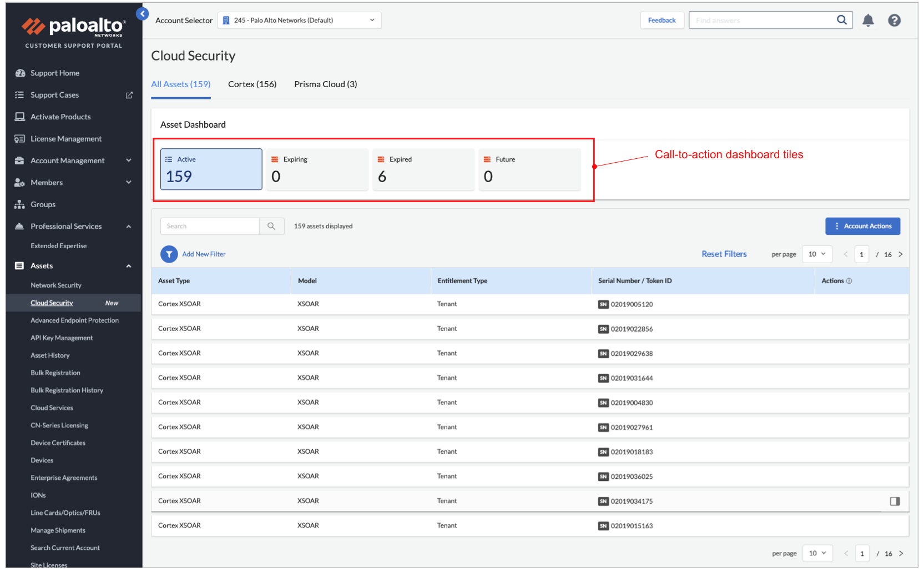
Task: Click the Reset Filters link
Action: pyautogui.click(x=724, y=254)
